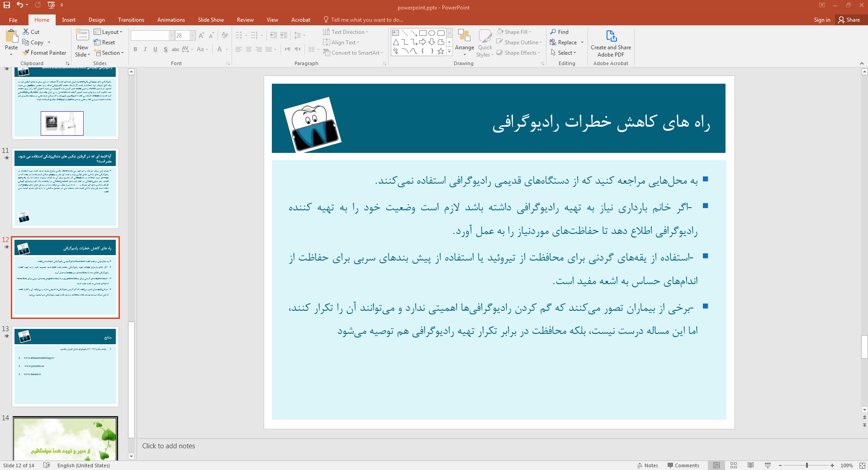Clear all text formatting

[x=225, y=35]
